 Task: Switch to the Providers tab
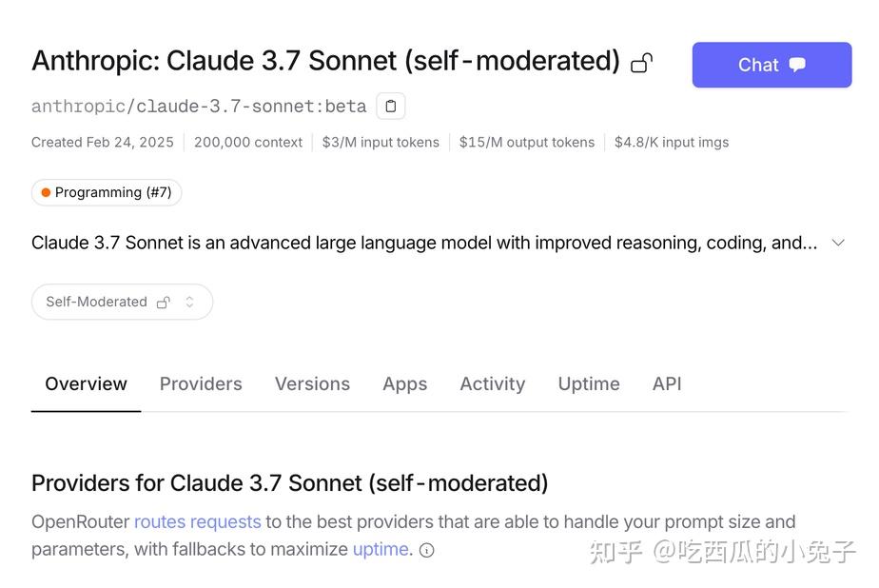tap(201, 383)
